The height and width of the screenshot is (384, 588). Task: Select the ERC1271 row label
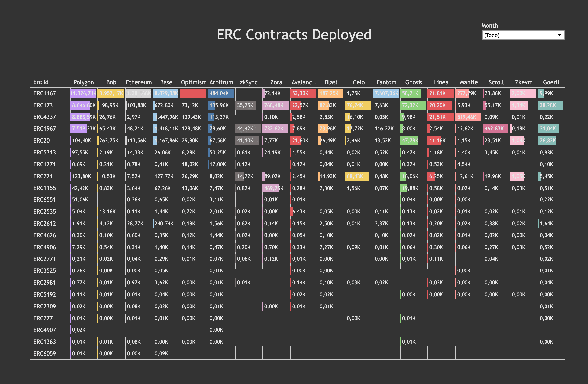pos(45,164)
